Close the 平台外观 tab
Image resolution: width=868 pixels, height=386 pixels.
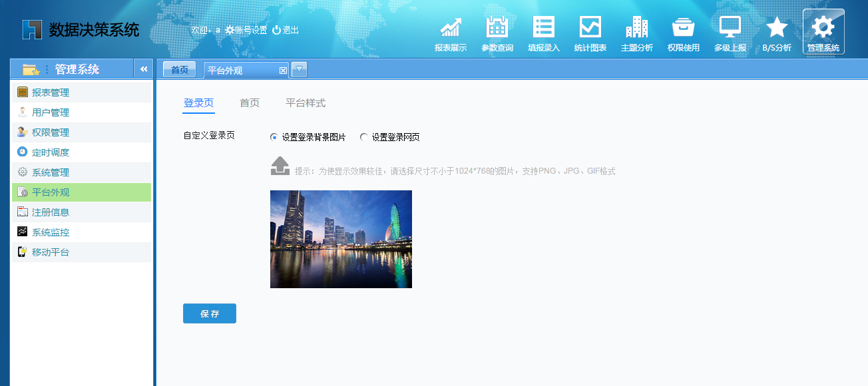pyautogui.click(x=283, y=70)
